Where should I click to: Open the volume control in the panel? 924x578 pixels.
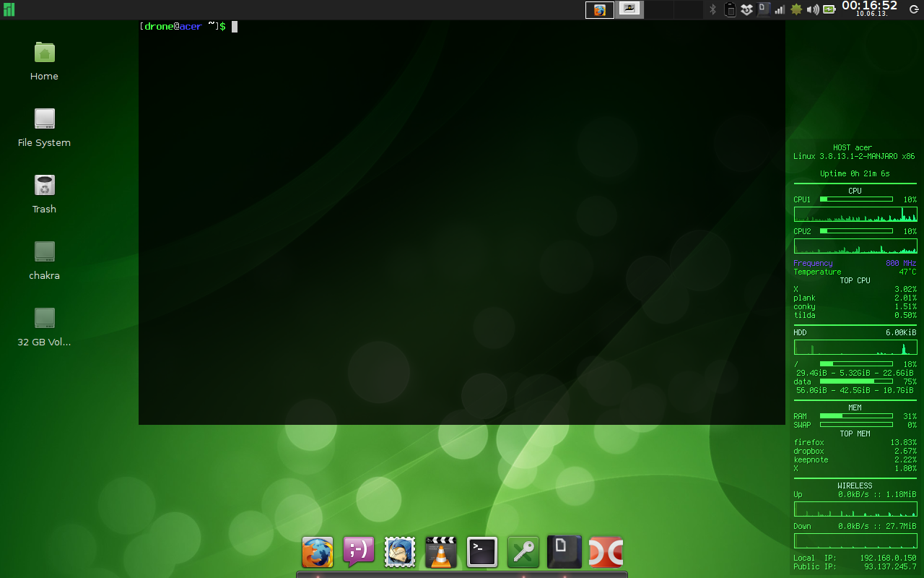coord(813,9)
